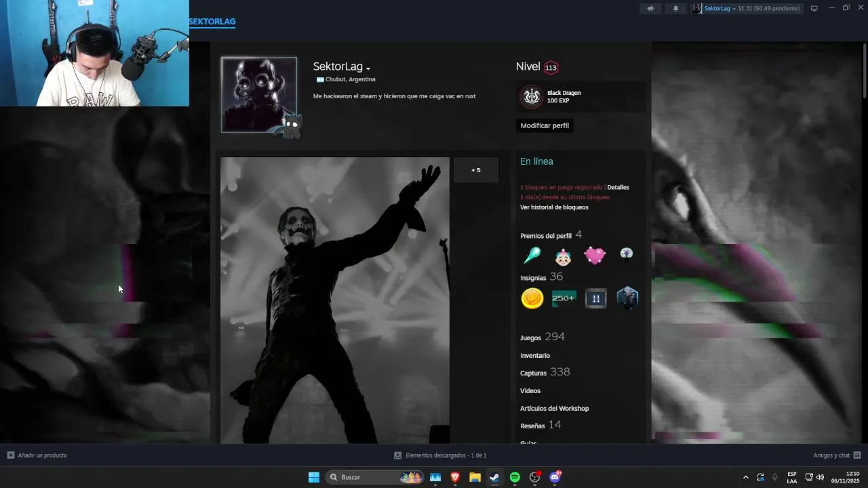868x488 pixels.
Task: Open Detalles link for the game ban
Action: point(618,187)
